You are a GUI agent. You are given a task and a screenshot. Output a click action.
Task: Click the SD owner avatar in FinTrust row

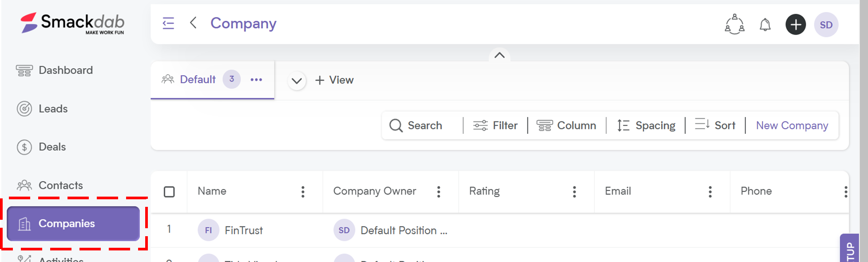tap(344, 230)
